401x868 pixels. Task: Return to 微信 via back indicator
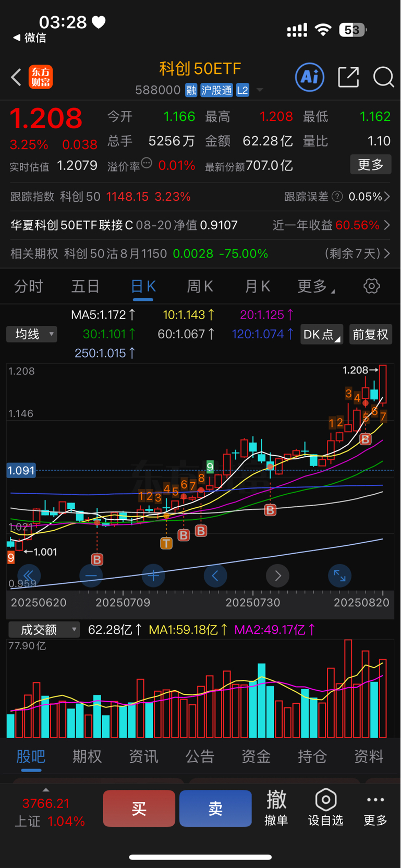(29, 38)
